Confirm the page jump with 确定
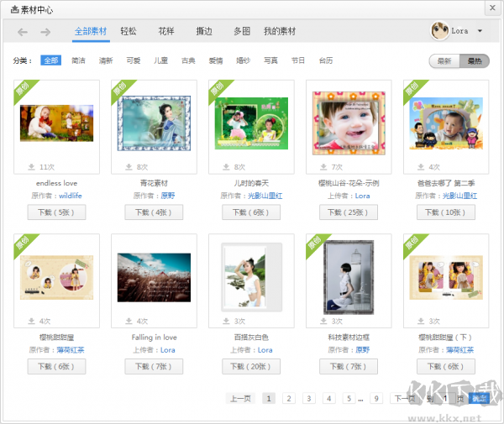The height and width of the screenshot is (424, 504). pos(479,399)
